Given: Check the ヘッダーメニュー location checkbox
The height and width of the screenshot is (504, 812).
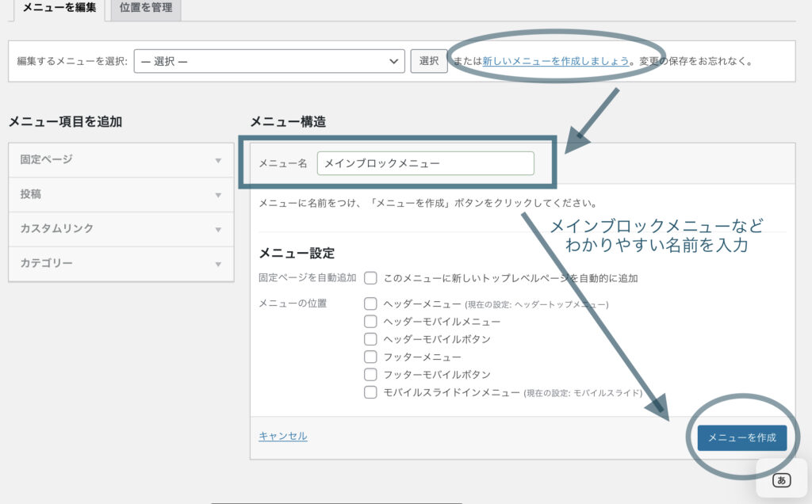Looking at the screenshot, I should point(370,304).
